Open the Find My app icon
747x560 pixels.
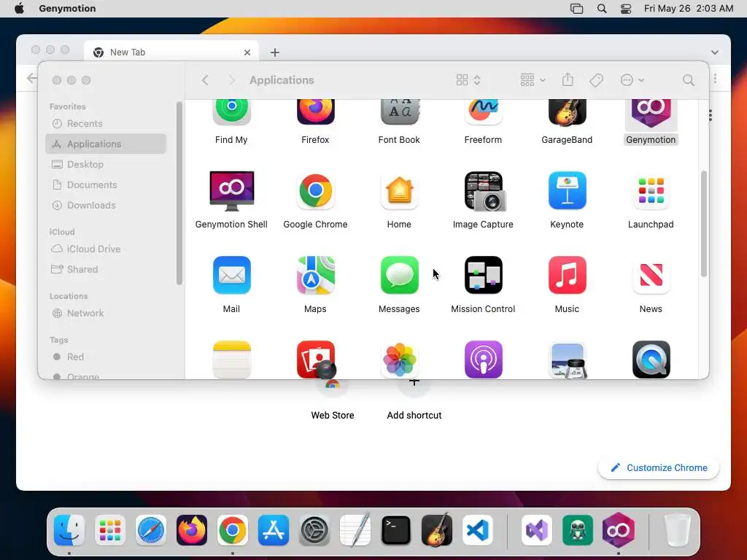pyautogui.click(x=231, y=112)
